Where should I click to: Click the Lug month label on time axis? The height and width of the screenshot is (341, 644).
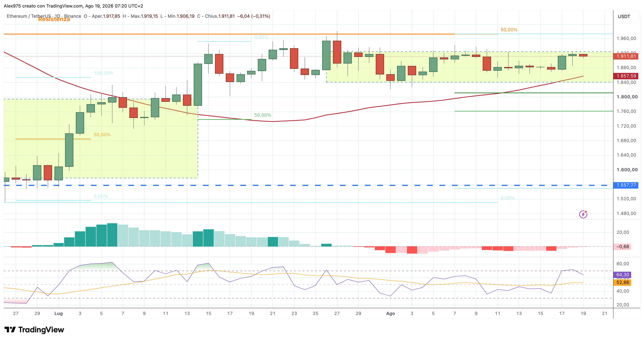click(x=58, y=313)
